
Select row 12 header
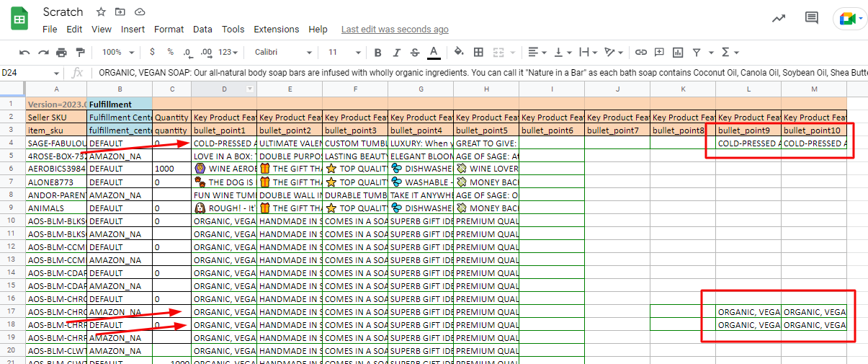pyautogui.click(x=12, y=247)
